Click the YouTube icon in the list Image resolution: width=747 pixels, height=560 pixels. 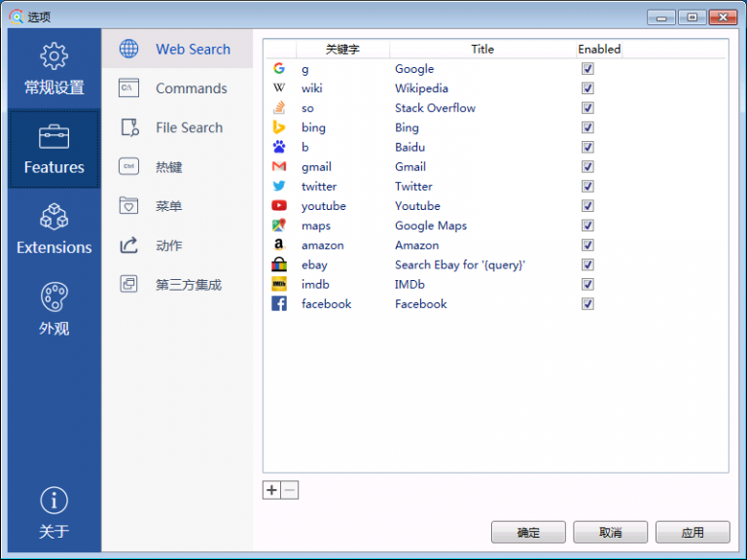pos(279,206)
